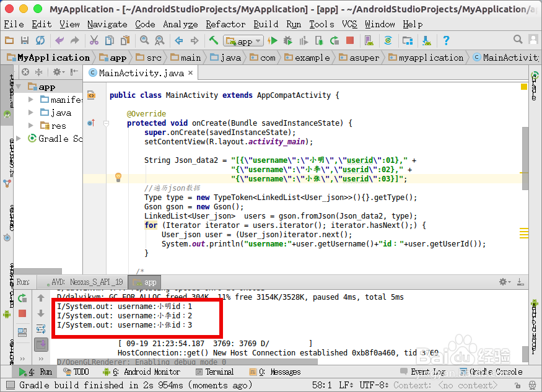Run app with green play icon
This screenshot has width=542, height=392.
(273, 40)
